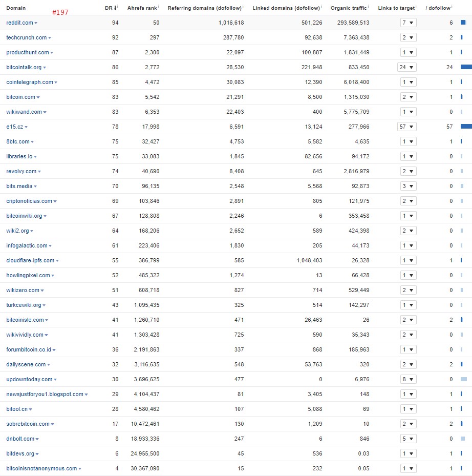The height and width of the screenshot is (476, 472).
Task: Open the infogalactic.com domain link
Action: click(27, 246)
